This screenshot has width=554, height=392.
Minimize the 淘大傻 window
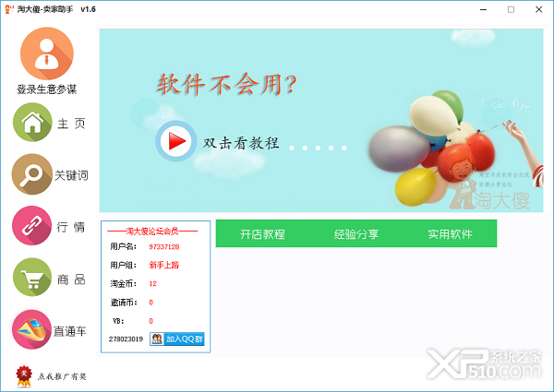click(x=483, y=9)
